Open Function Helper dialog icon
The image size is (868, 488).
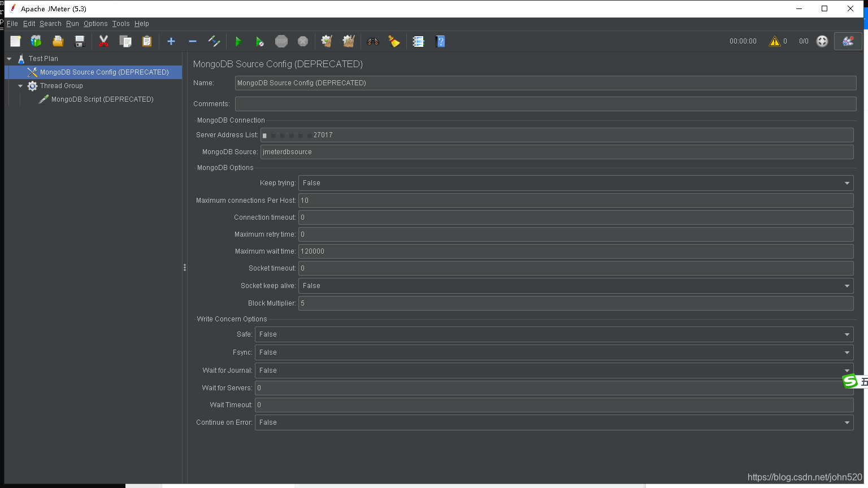419,41
